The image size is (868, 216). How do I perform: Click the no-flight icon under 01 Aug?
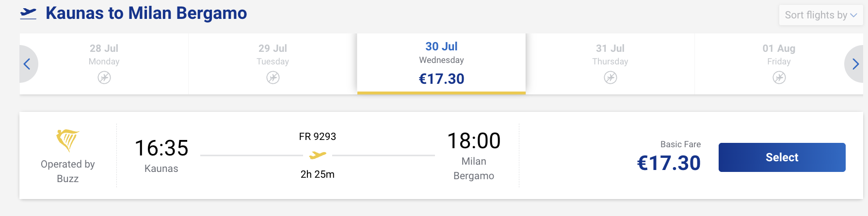click(x=779, y=77)
